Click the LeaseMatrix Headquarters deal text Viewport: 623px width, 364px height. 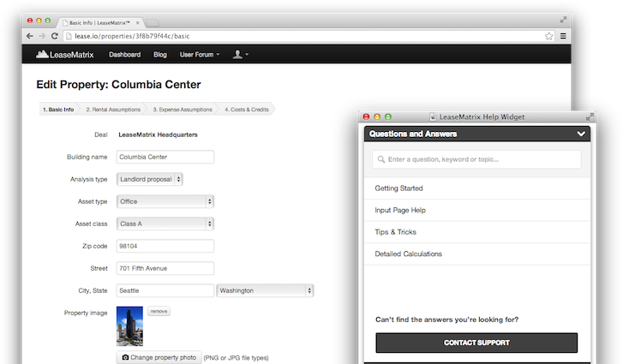point(158,134)
